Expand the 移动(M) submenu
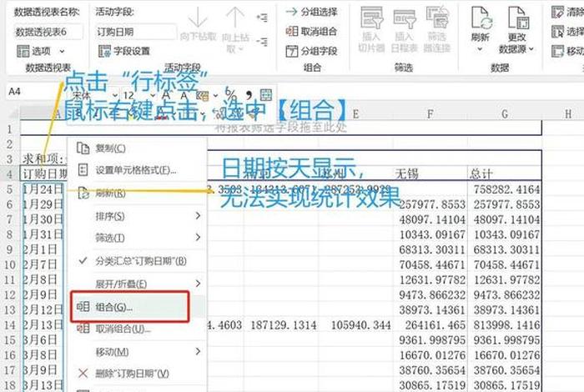Image resolution: width=584 pixels, height=392 pixels. pos(136,352)
